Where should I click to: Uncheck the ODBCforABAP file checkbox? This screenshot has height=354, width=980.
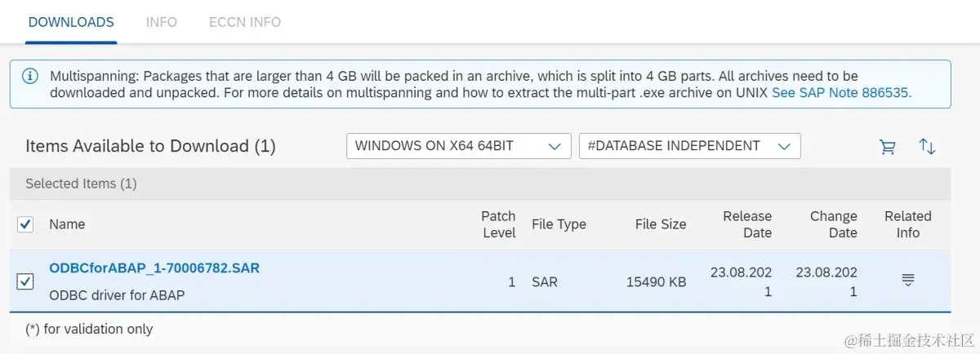25,281
